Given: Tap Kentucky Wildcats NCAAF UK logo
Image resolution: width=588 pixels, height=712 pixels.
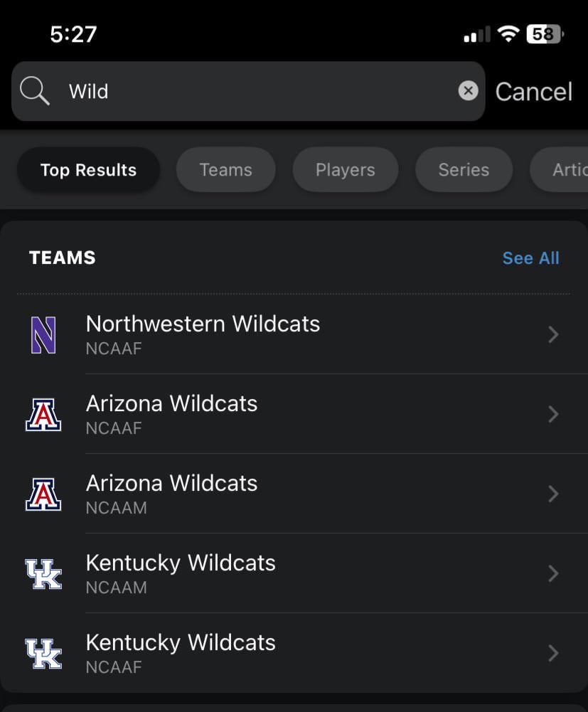Looking at the screenshot, I should [x=43, y=654].
